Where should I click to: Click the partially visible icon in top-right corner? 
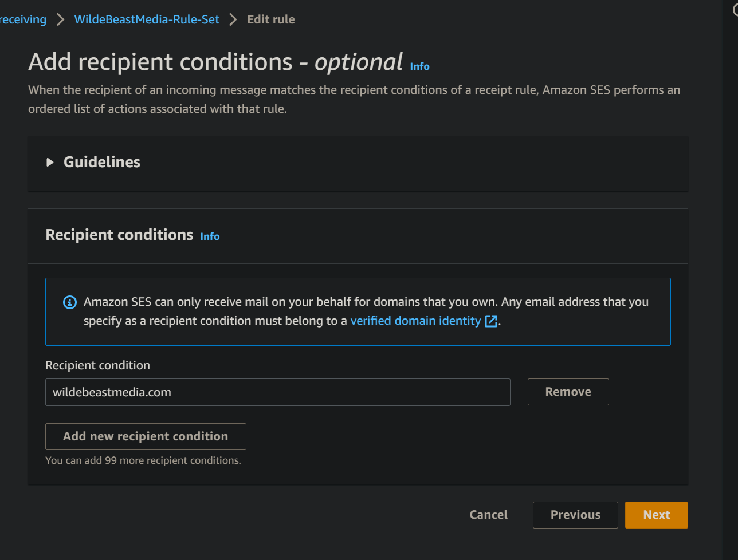click(x=735, y=10)
